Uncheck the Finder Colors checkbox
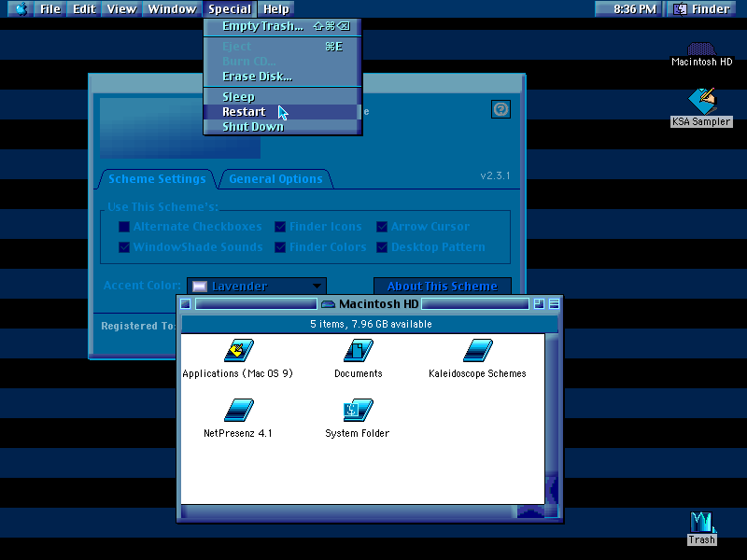This screenshot has height=560, width=747. pos(280,247)
